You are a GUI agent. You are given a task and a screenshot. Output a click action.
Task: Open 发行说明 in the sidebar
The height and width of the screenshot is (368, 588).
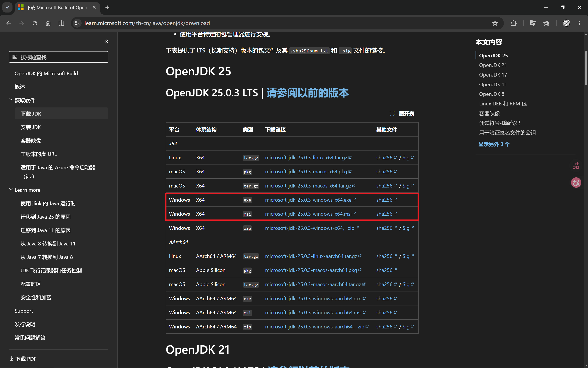(25, 324)
